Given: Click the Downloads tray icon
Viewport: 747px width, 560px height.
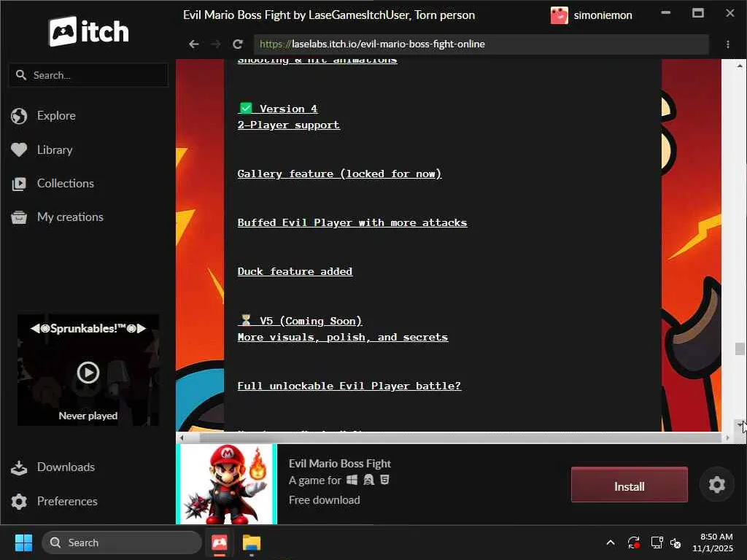Looking at the screenshot, I should coord(19,467).
